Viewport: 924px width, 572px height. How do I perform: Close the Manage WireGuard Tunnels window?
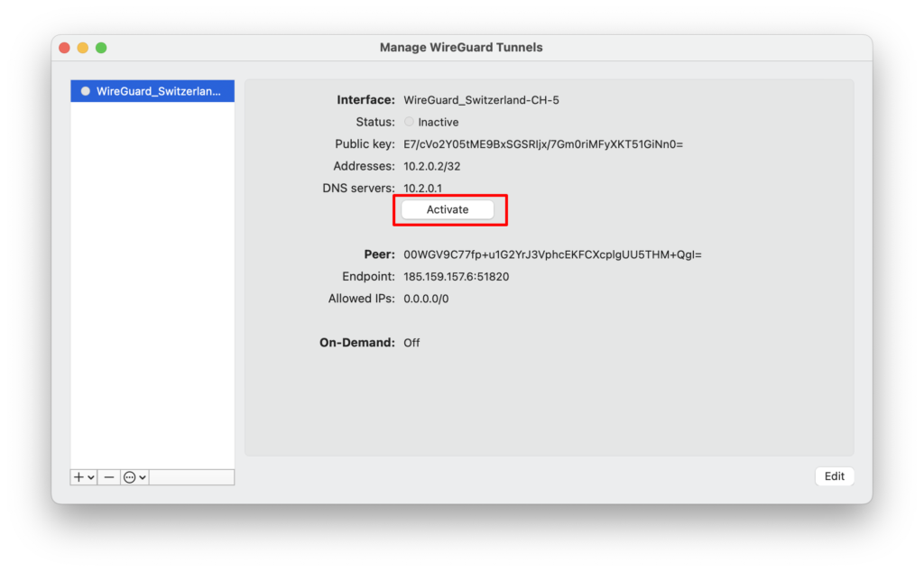pyautogui.click(x=65, y=48)
